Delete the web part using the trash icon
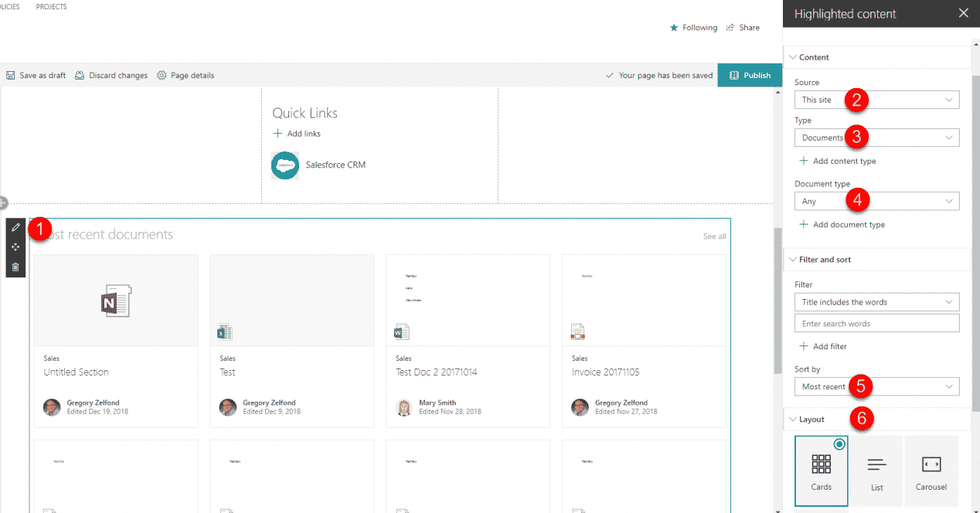The image size is (980, 513). point(15,267)
